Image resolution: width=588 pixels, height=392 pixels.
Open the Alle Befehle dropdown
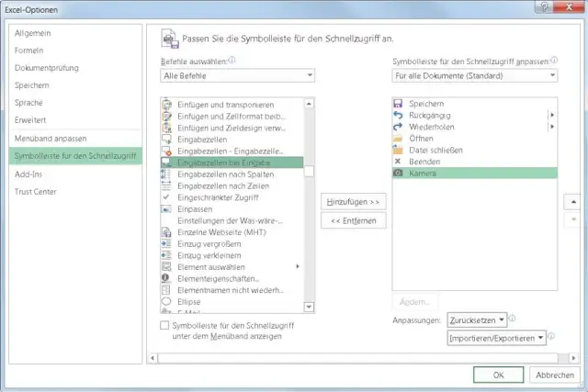pos(237,75)
